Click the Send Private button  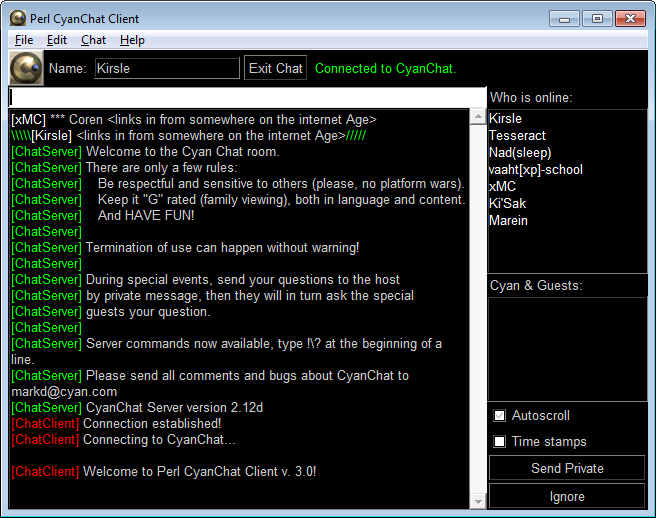567,468
